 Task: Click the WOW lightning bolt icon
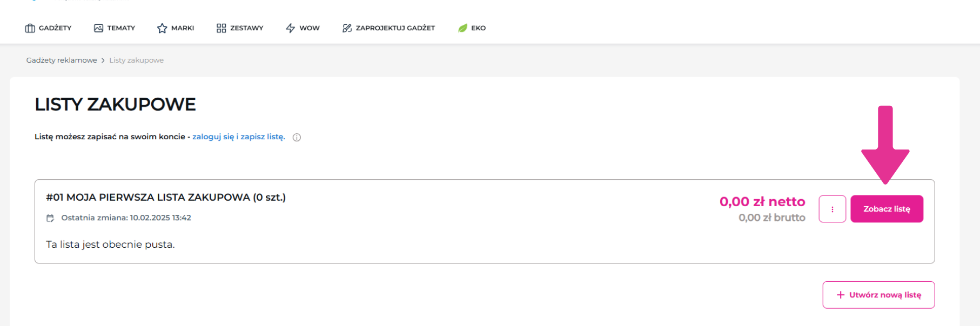pos(291,28)
